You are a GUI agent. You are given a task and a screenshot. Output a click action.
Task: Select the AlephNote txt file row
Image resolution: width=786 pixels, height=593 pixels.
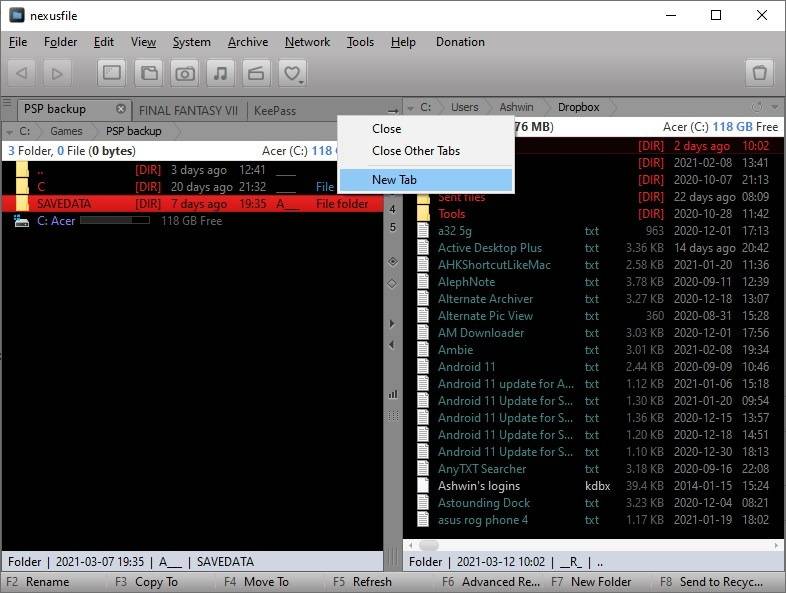[593, 282]
